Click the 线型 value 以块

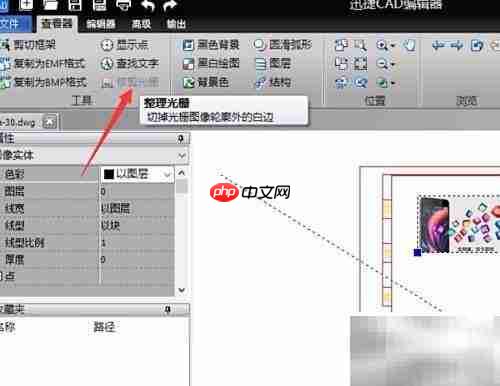(137, 226)
